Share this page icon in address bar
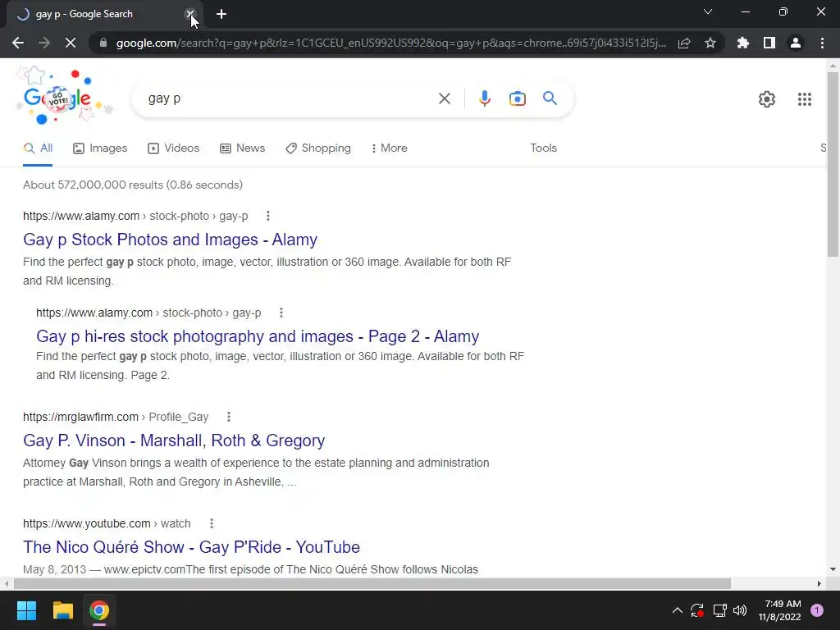This screenshot has height=630, width=840. click(684, 43)
